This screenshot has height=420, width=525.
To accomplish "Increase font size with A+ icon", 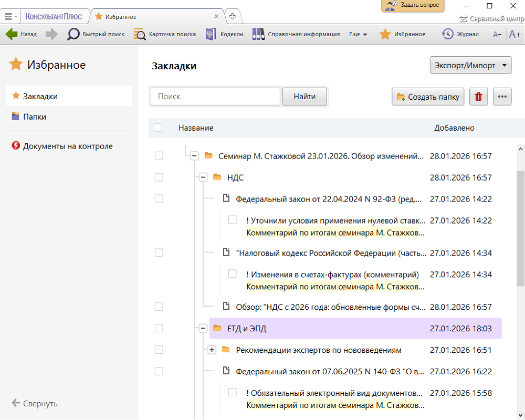I will point(514,34).
